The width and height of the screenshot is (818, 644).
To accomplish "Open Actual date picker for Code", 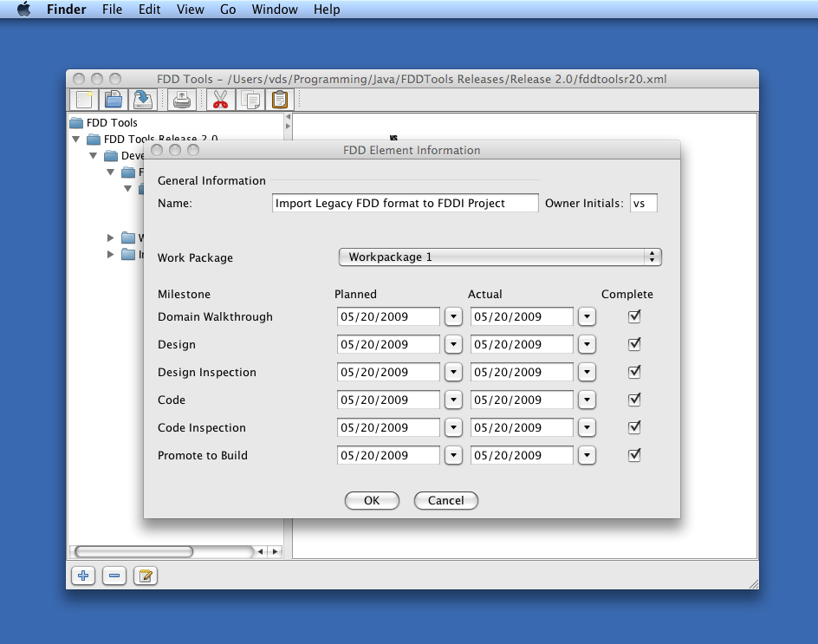I will (x=587, y=400).
